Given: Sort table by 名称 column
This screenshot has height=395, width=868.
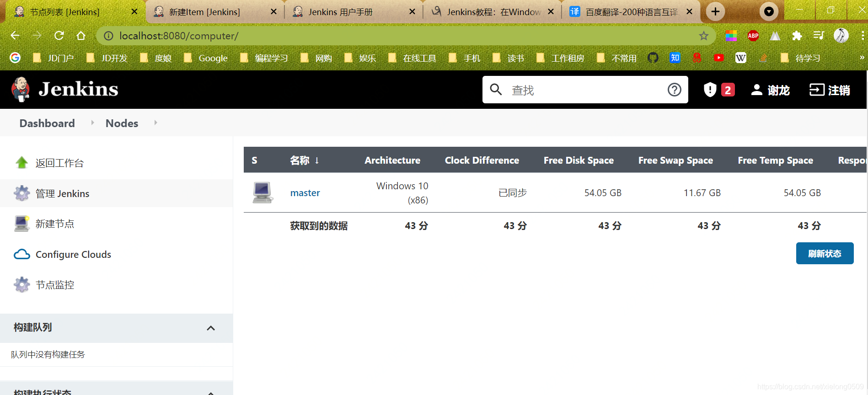Looking at the screenshot, I should (305, 160).
